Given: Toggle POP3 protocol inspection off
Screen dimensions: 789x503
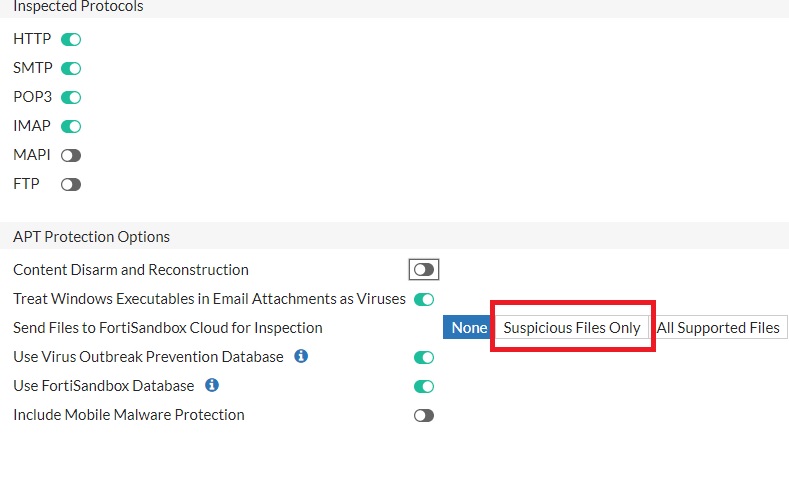Looking at the screenshot, I should point(71,98).
